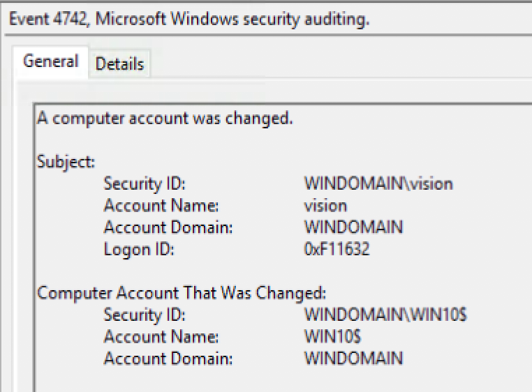Click the Subject 'Account Domain:' label
532x392 pixels.
[x=168, y=227]
